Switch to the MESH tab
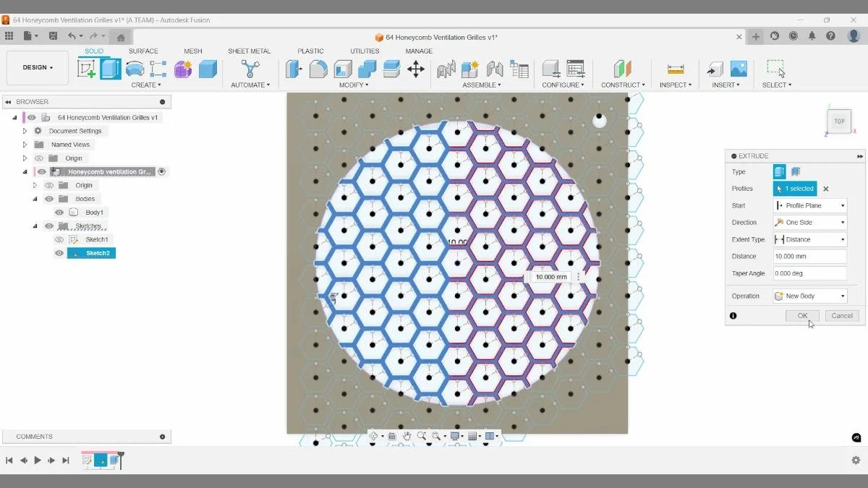 click(193, 51)
